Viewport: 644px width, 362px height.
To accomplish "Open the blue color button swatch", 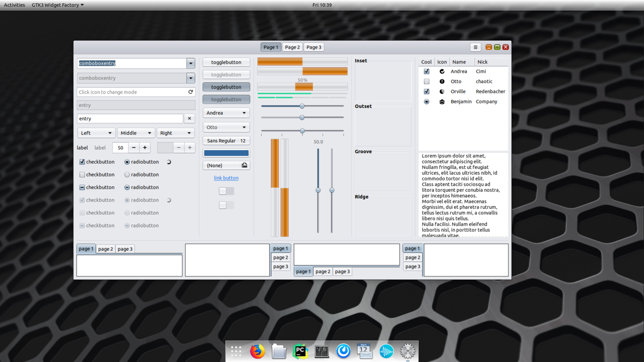I will pyautogui.click(x=226, y=153).
